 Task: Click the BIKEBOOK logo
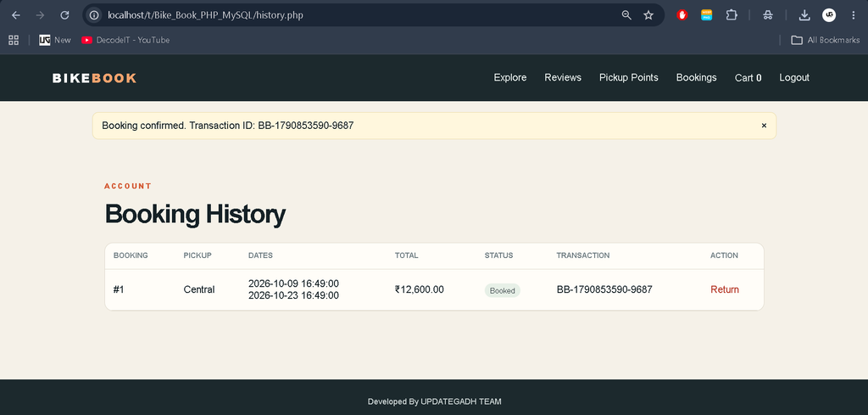click(x=94, y=78)
